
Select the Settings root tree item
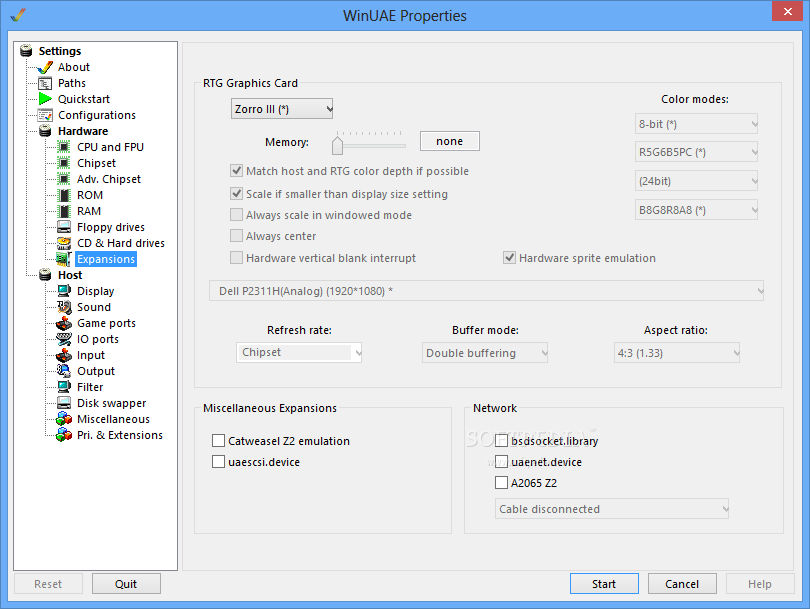[60, 51]
